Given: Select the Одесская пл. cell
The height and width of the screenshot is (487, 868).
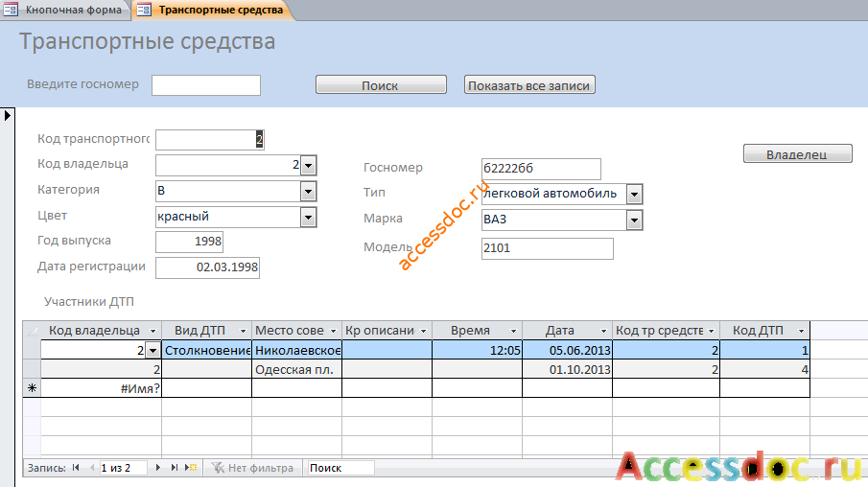Looking at the screenshot, I should [x=297, y=369].
